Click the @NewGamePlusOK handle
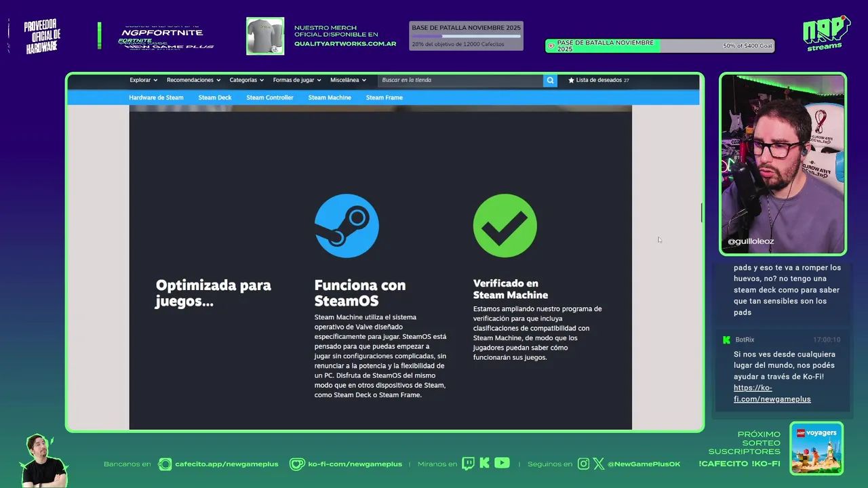 pyautogui.click(x=644, y=464)
